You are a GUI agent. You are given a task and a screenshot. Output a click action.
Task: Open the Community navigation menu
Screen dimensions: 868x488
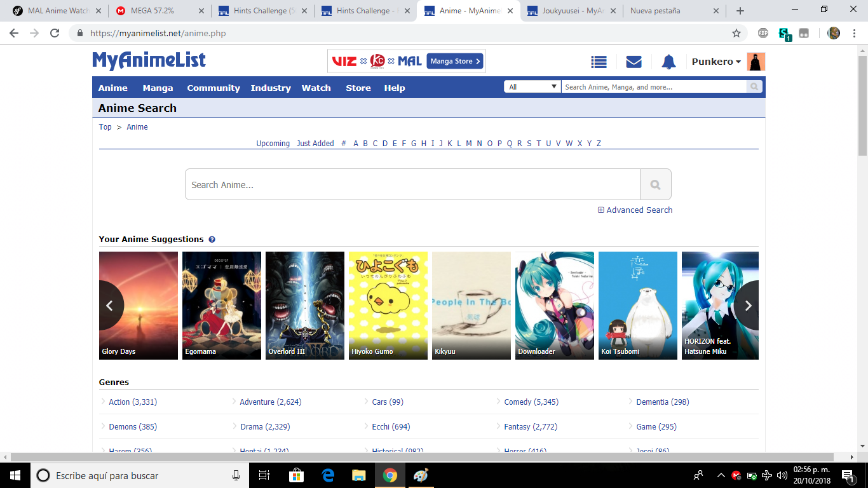[214, 88]
